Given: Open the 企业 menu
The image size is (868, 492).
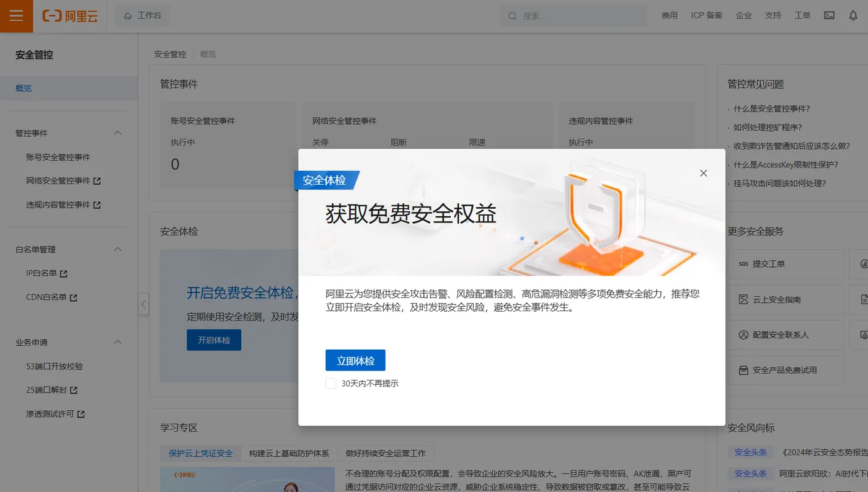Looking at the screenshot, I should coord(744,15).
